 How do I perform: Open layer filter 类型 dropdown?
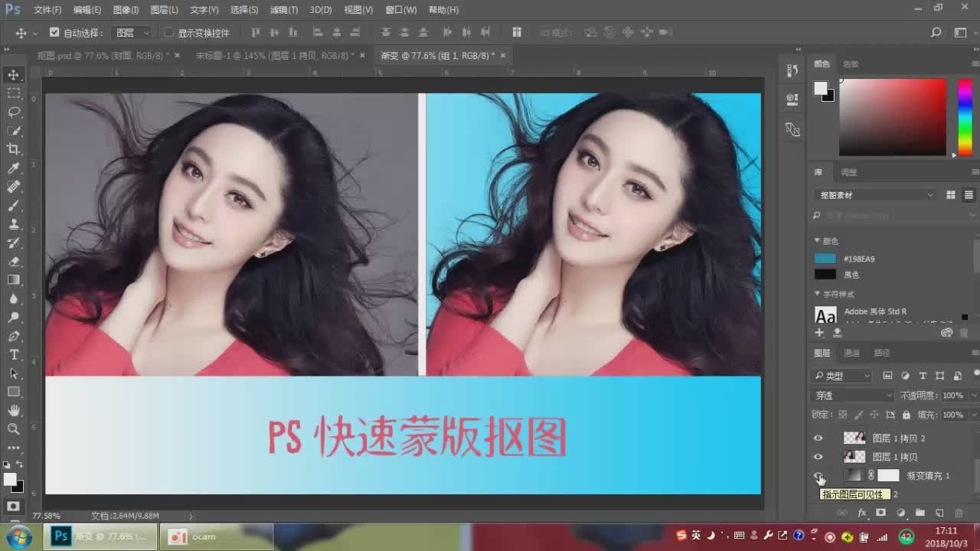841,376
